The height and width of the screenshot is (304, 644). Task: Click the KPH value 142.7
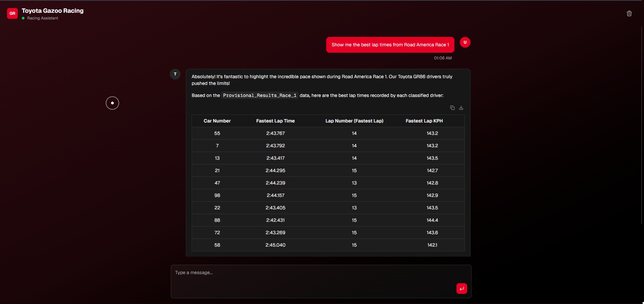click(432, 170)
